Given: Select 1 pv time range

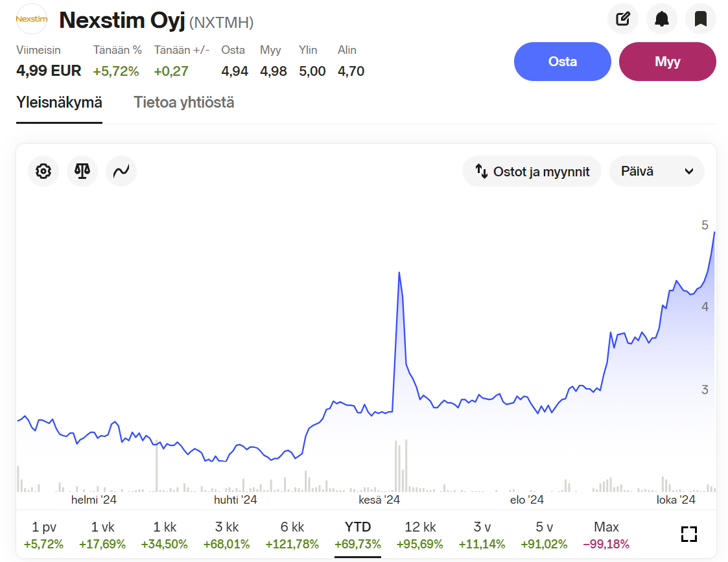Looking at the screenshot, I should 43,535.
